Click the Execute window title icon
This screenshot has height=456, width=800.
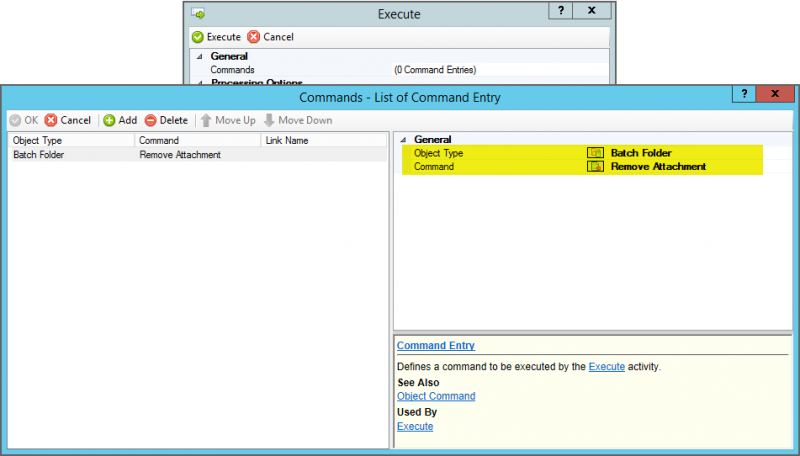tap(198, 13)
